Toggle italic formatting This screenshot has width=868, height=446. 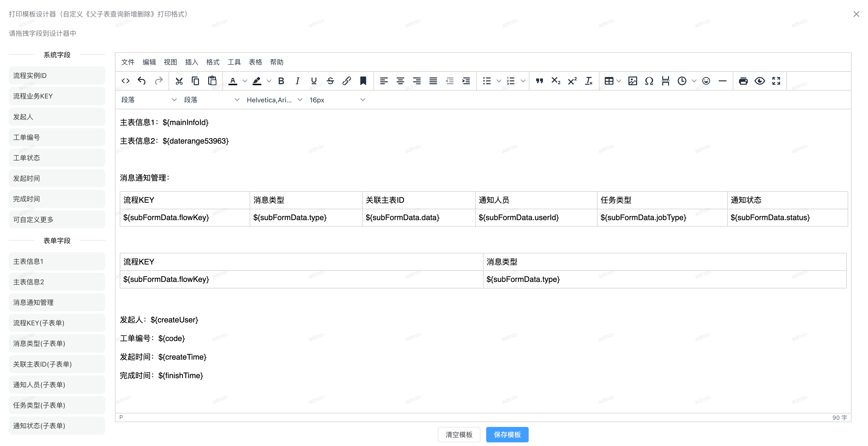297,81
